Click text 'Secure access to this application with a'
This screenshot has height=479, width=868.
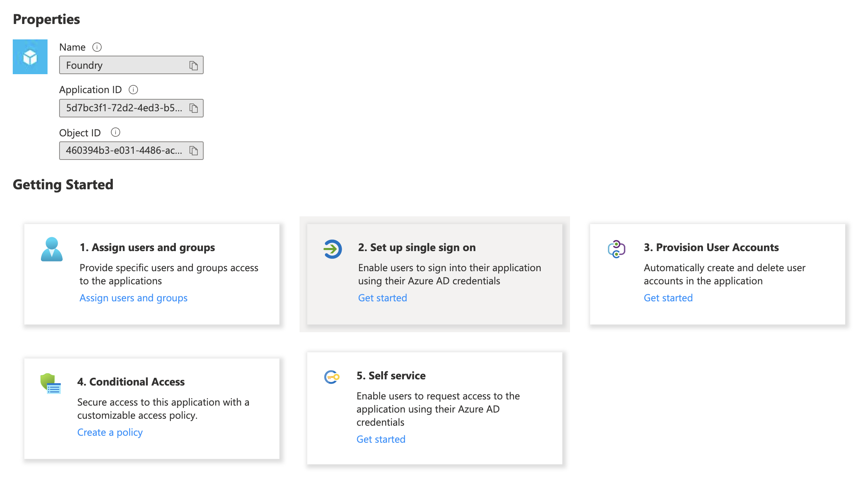pyautogui.click(x=163, y=402)
